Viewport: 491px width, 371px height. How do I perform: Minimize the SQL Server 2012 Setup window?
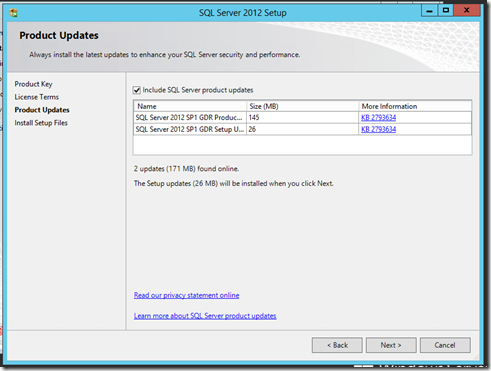coord(429,11)
